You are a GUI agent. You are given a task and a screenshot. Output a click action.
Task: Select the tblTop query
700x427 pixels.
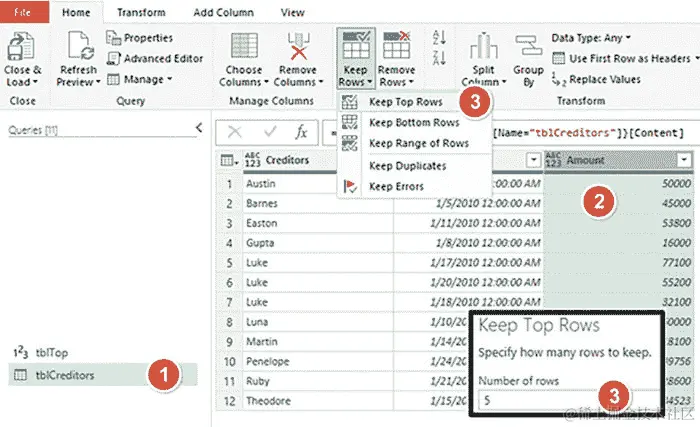pos(103,353)
